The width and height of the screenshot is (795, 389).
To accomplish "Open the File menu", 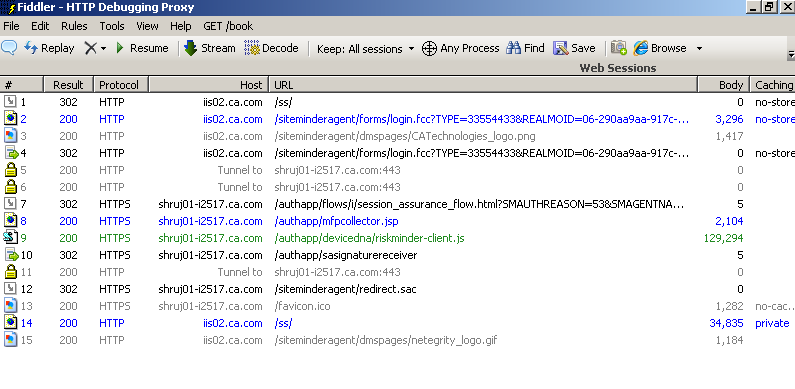I will [x=11, y=26].
